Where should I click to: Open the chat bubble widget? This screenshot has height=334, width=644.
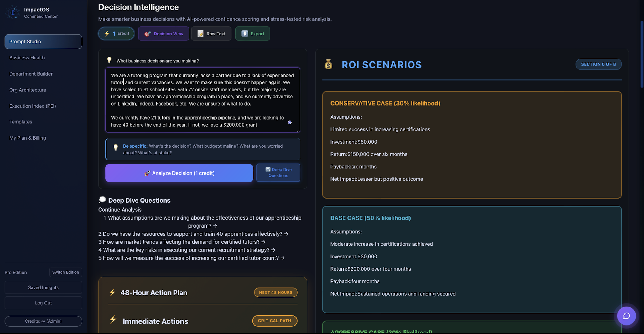pyautogui.click(x=626, y=316)
